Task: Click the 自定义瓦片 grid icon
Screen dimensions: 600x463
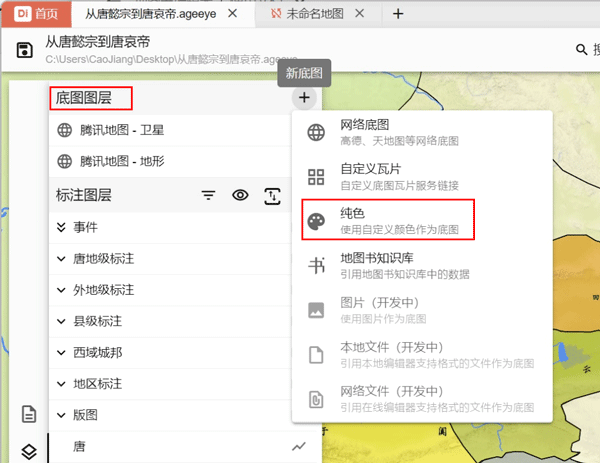Action: point(316,177)
